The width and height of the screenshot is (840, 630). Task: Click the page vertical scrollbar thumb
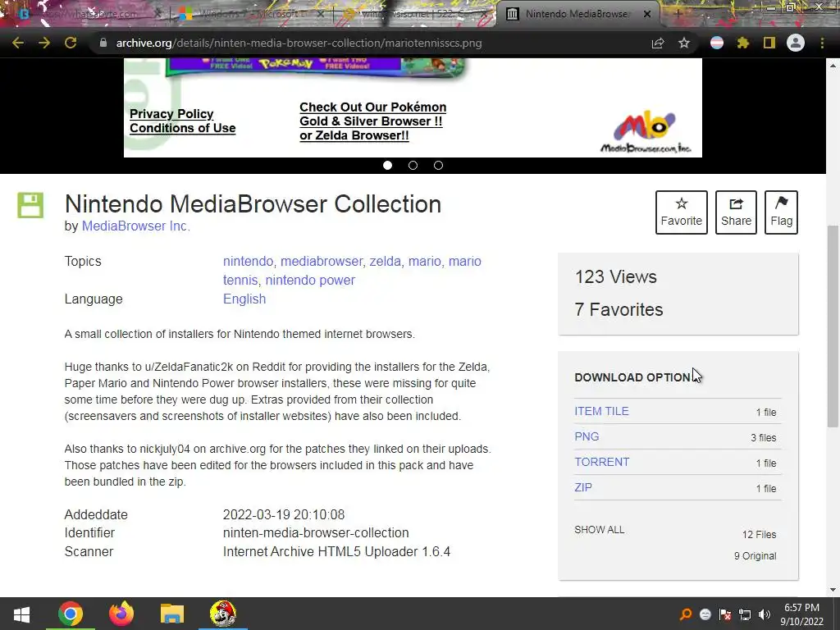point(833,326)
